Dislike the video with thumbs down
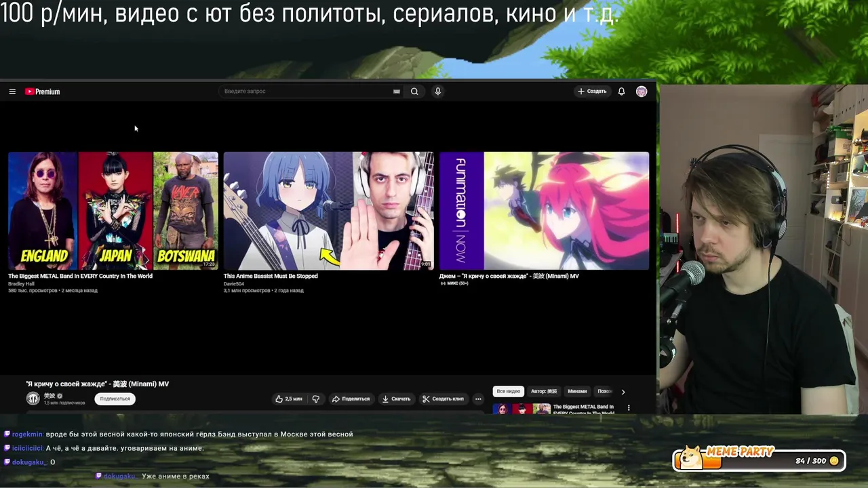The height and width of the screenshot is (488, 868). pos(315,399)
